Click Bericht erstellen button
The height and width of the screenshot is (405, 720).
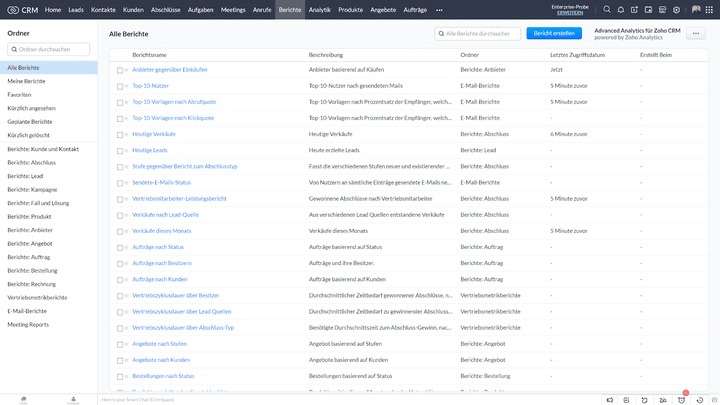(554, 33)
